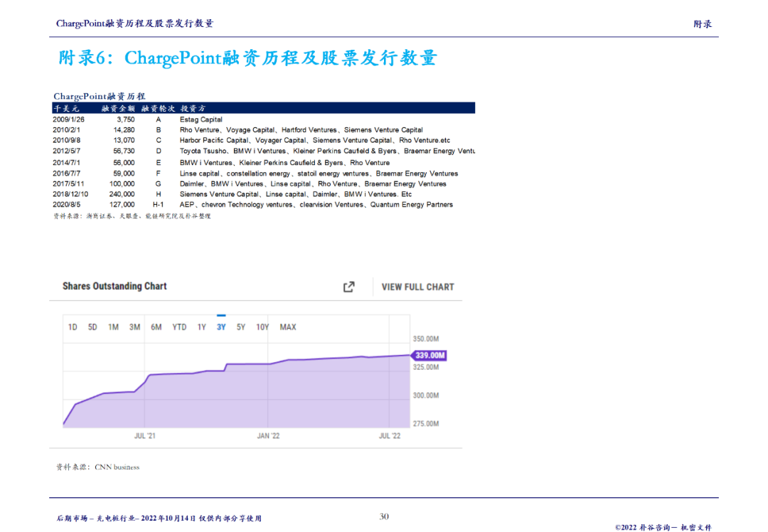This screenshot has width=768, height=532.
Task: Click the date cell 2016/7/7
Action: click(x=67, y=174)
